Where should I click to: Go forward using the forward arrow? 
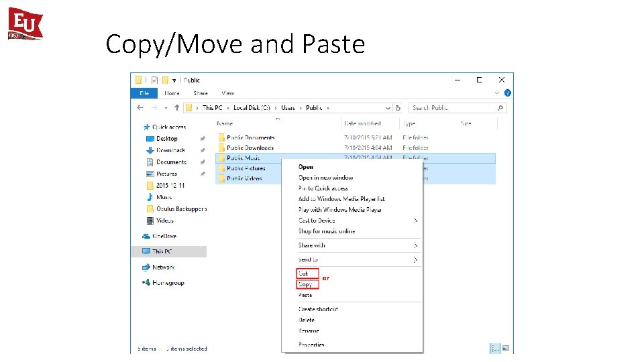154,107
